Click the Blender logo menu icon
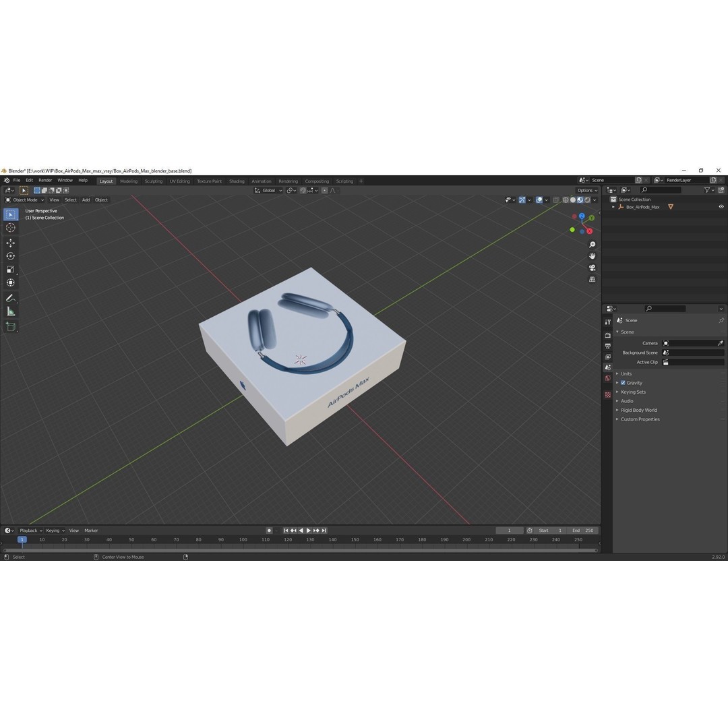The image size is (728, 728). (x=7, y=181)
